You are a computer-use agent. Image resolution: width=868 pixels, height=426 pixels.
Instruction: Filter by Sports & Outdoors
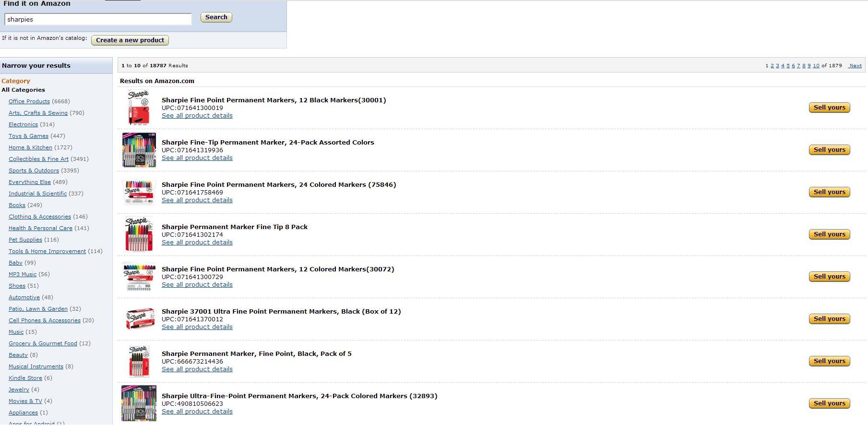pyautogui.click(x=34, y=170)
